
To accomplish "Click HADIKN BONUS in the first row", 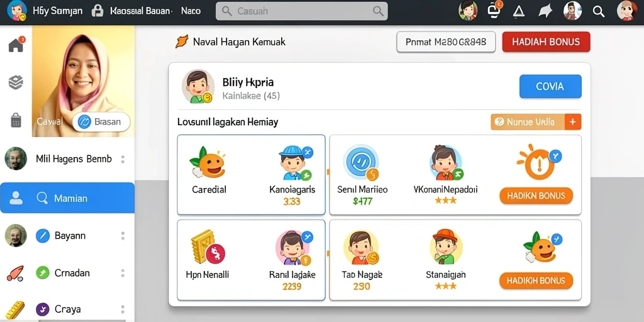I will [x=536, y=196].
